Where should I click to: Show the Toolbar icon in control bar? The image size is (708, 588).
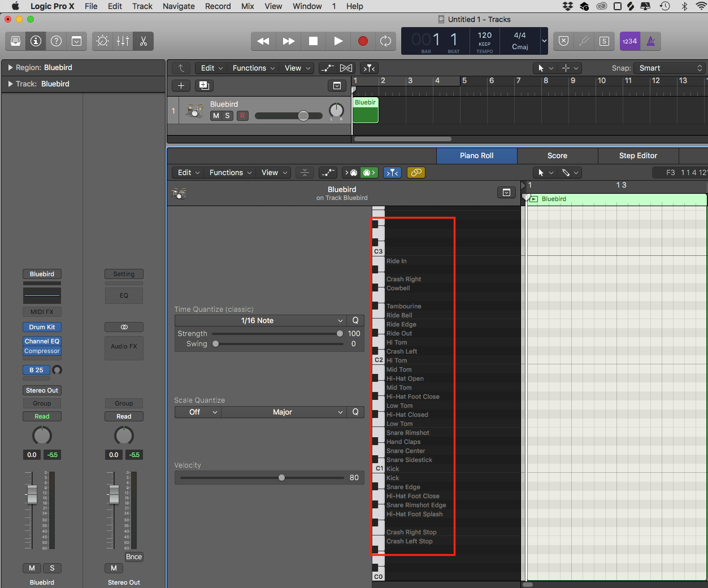(x=76, y=41)
